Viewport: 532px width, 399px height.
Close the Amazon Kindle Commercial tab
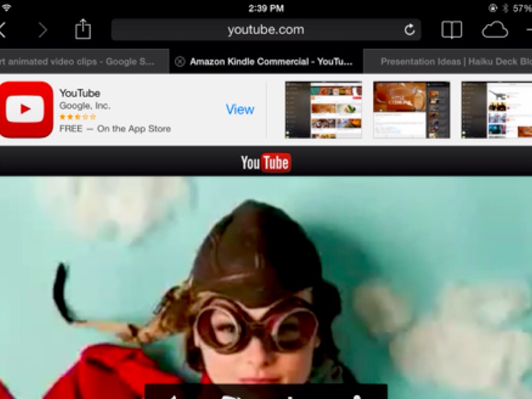coord(180,62)
